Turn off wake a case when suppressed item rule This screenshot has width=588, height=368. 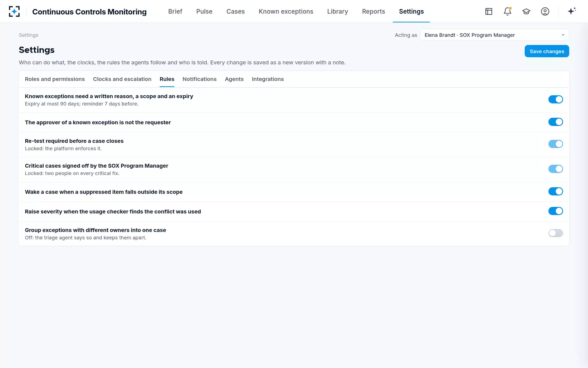[x=556, y=191]
